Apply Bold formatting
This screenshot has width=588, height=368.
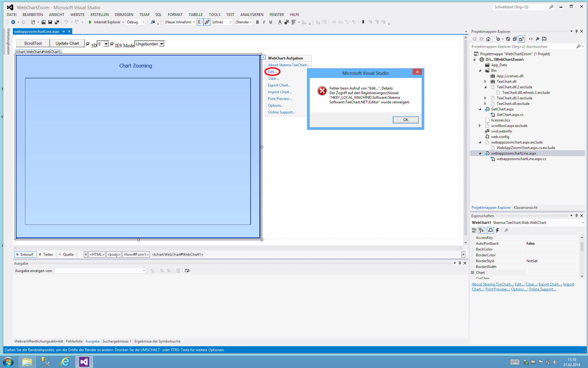[x=257, y=22]
